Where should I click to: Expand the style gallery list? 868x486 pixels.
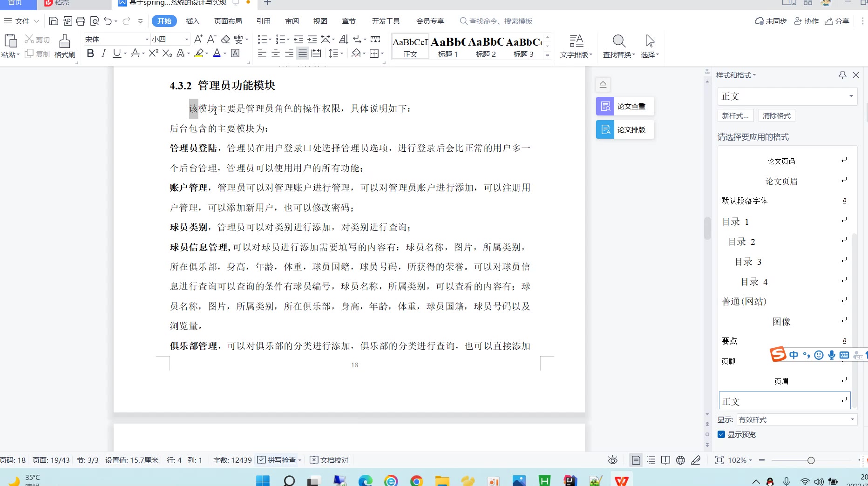click(548, 54)
